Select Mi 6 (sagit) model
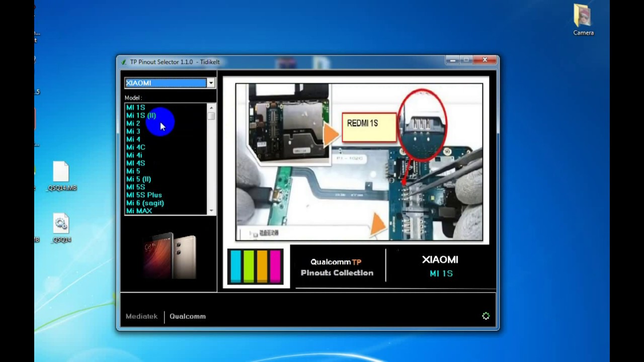644x362 pixels. pos(145,203)
